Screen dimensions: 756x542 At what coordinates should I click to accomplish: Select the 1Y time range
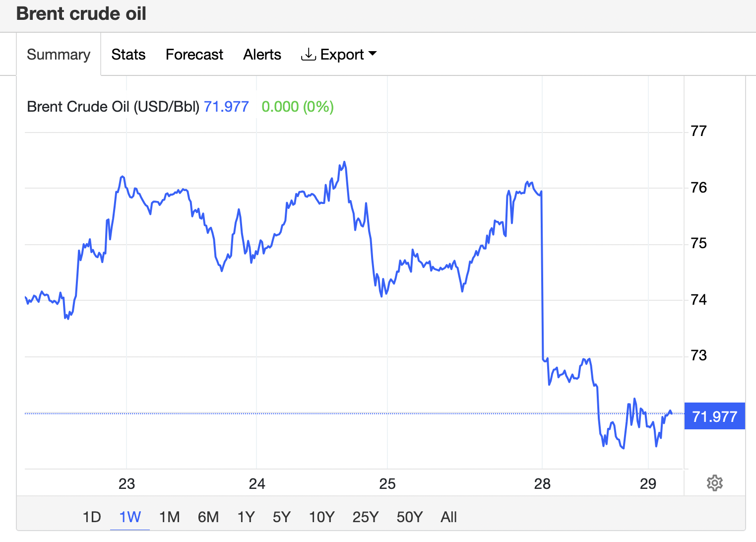coord(246,517)
